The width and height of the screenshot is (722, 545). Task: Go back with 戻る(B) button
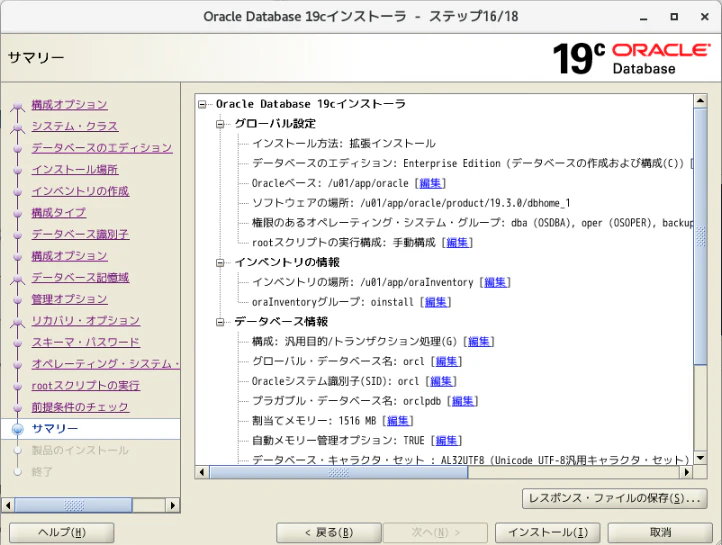[x=329, y=533]
